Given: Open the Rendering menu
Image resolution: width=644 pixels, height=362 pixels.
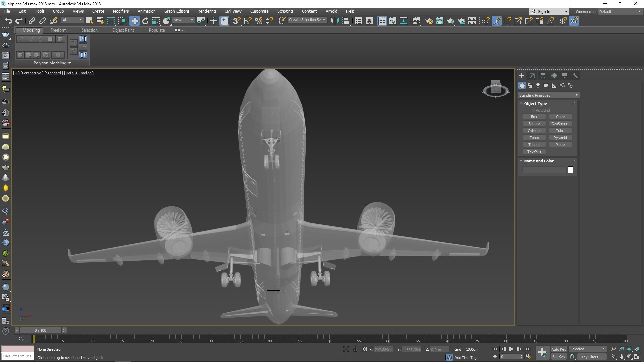Looking at the screenshot, I should (207, 11).
